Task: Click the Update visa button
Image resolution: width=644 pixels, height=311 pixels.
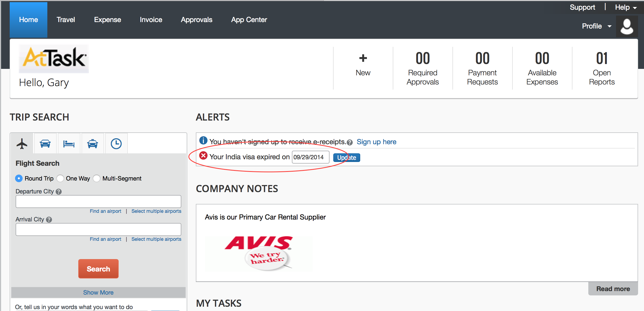Action: pos(347,157)
